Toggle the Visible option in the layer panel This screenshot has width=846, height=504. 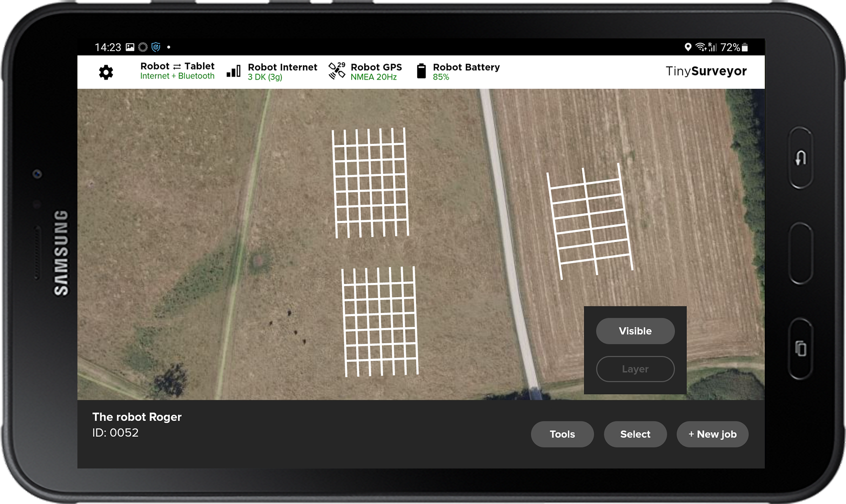point(635,331)
